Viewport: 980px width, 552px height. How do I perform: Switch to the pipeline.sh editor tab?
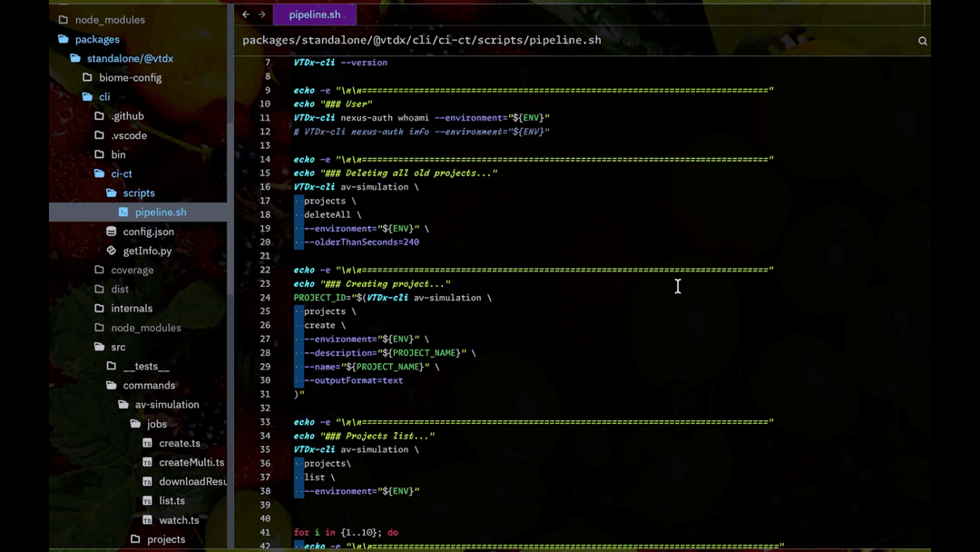314,15
